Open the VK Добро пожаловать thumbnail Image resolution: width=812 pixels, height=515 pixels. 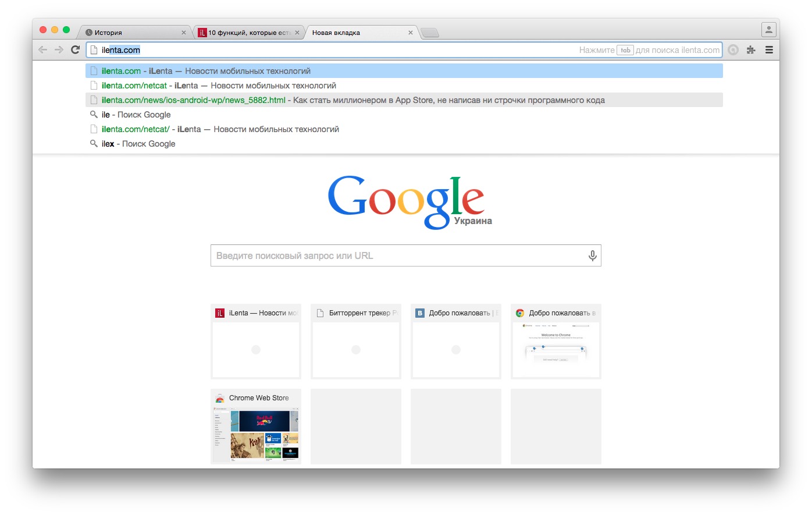pos(456,342)
